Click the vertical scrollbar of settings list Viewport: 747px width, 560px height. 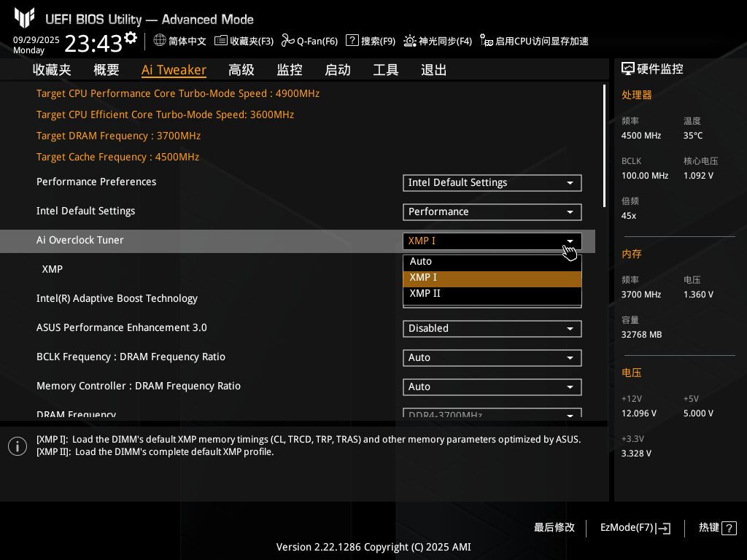point(604,146)
